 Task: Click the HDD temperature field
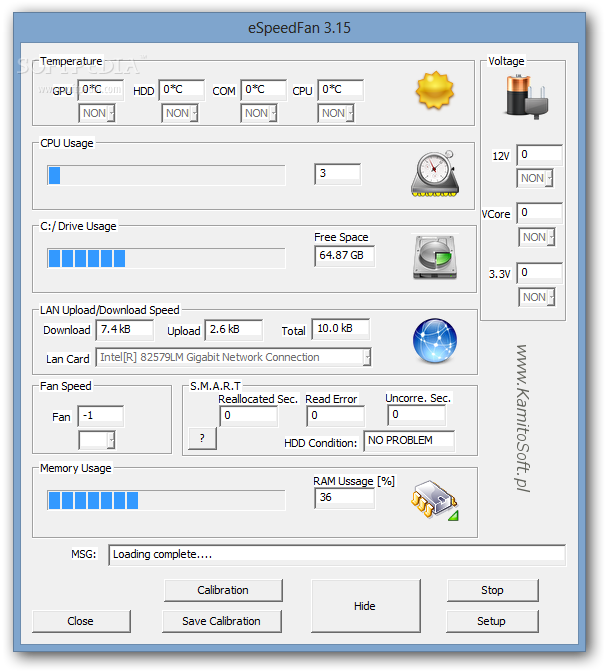click(182, 90)
